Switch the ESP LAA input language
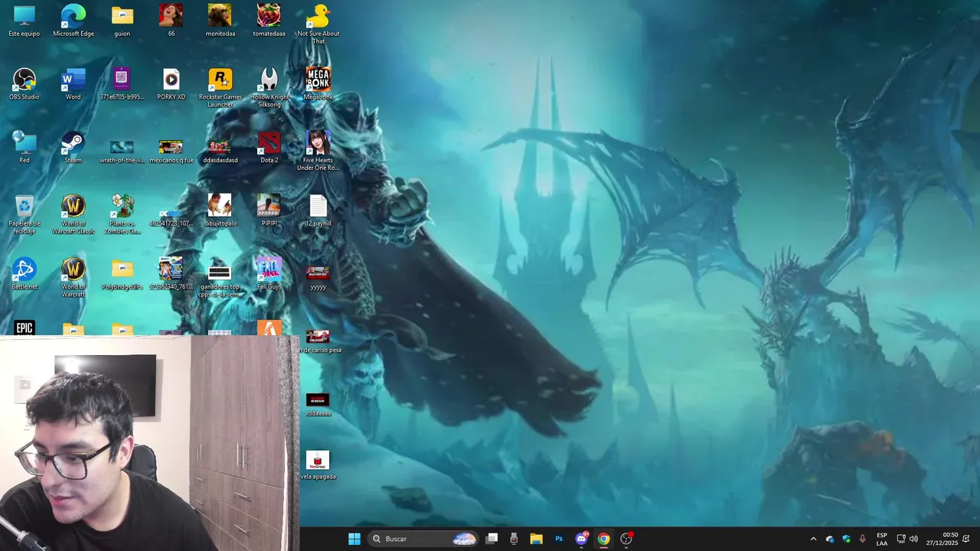Viewport: 980px width, 551px height. tap(882, 539)
